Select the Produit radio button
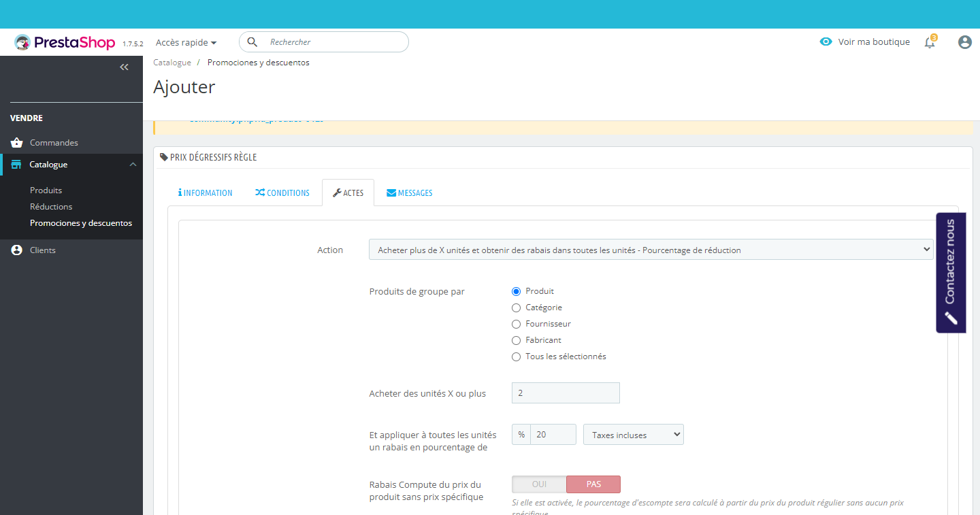Viewport: 980px width, 515px height. coord(516,291)
